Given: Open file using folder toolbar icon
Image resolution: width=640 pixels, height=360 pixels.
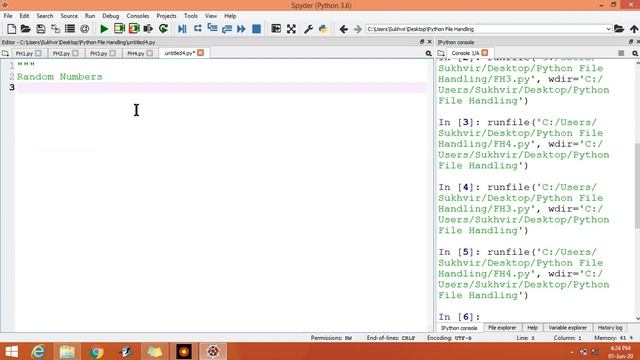Looking at the screenshot, I should coord(26,29).
